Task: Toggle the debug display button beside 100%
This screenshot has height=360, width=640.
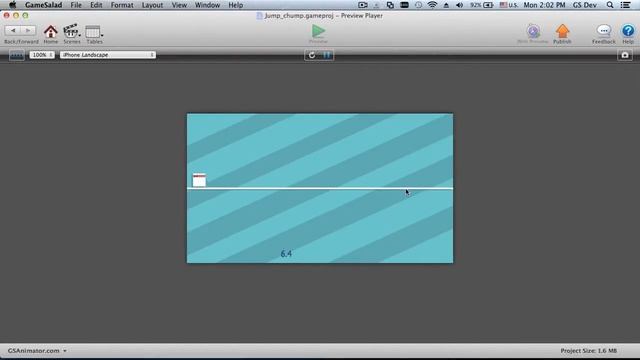Action: tap(17, 55)
